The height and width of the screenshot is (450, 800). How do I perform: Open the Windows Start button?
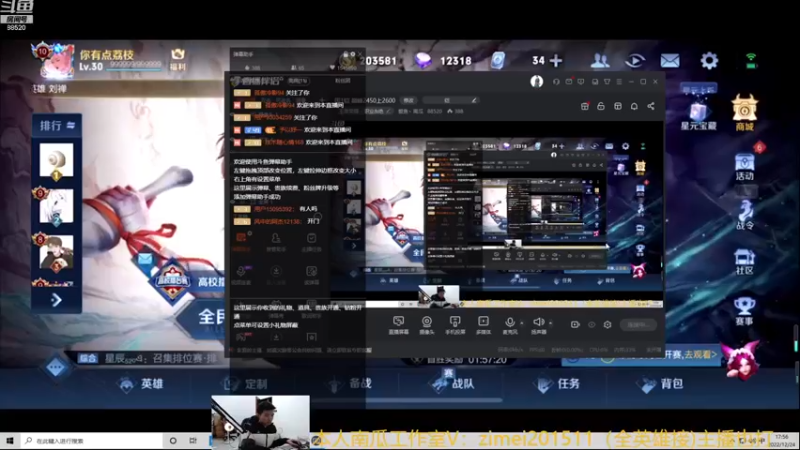tap(9, 440)
